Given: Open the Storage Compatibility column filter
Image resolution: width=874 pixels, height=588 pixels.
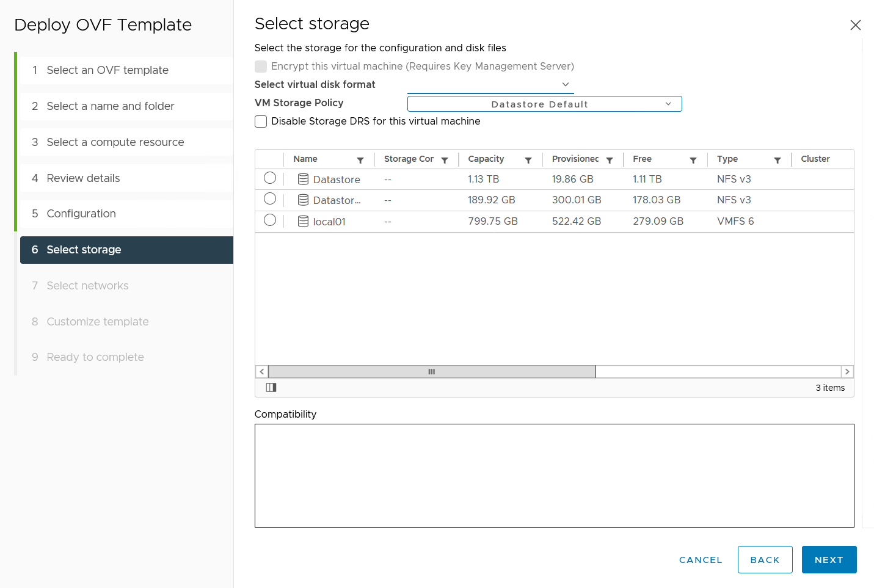Looking at the screenshot, I should tap(445, 160).
